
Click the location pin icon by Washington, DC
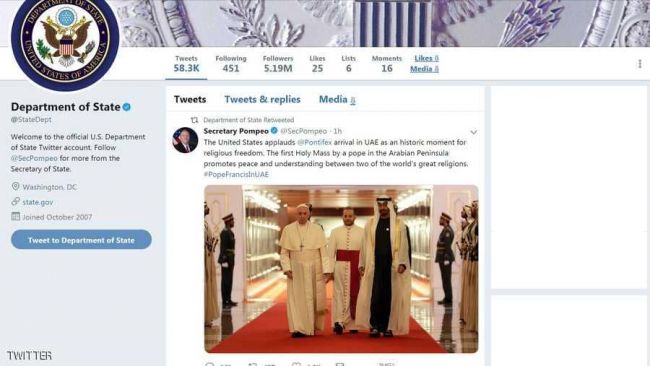[x=15, y=187]
